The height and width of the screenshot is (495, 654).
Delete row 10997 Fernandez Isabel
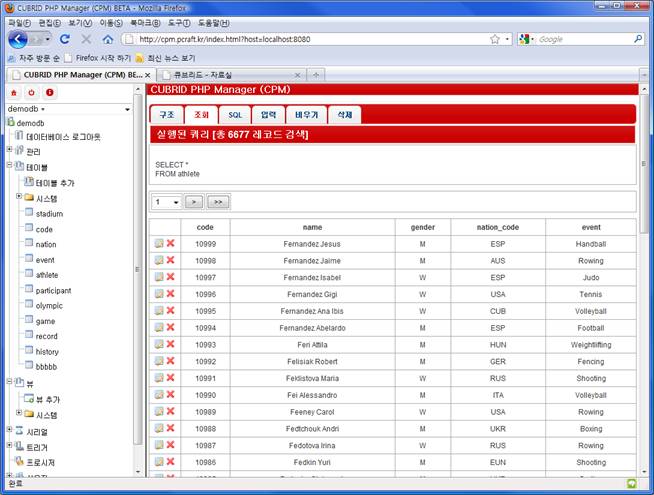[x=170, y=277]
